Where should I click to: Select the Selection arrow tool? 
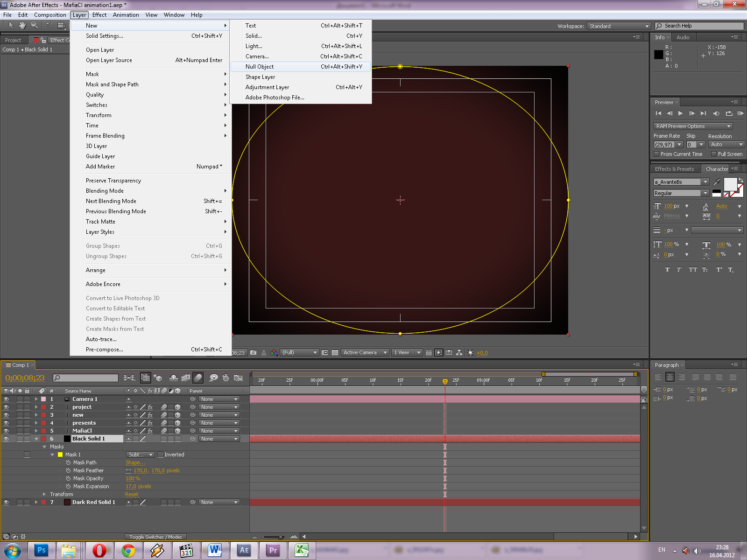(x=11, y=25)
